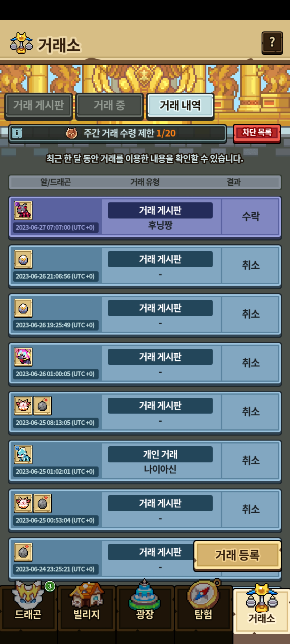Screen dimensions: 290x644
Task: Switch to the 거래 중 tab
Action: point(109,106)
